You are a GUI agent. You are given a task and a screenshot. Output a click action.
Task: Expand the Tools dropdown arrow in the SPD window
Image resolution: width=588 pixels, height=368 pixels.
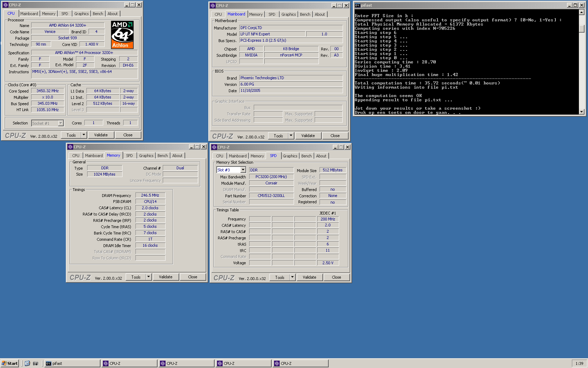pos(293,277)
